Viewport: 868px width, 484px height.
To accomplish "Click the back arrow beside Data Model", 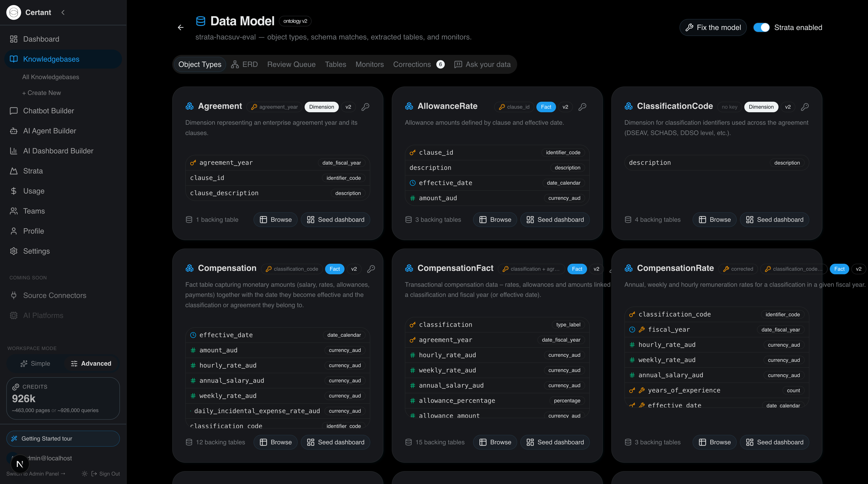I will point(181,27).
